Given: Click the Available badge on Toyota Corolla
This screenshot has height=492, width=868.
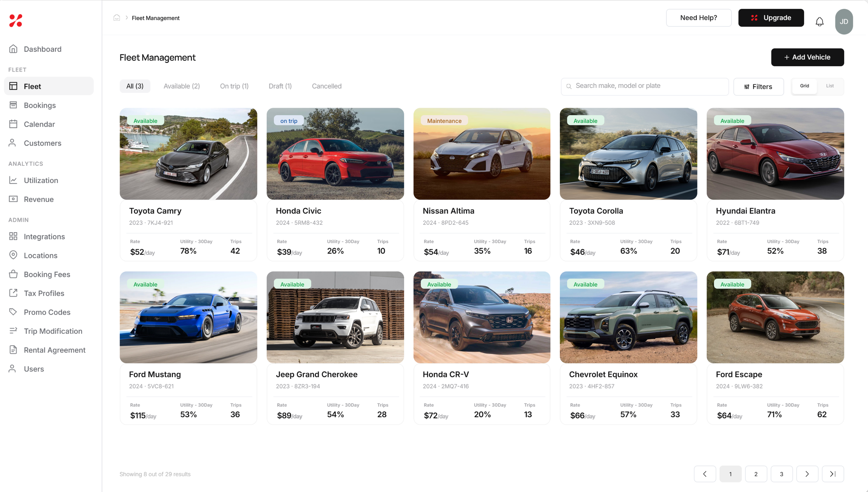Looking at the screenshot, I should pos(585,121).
